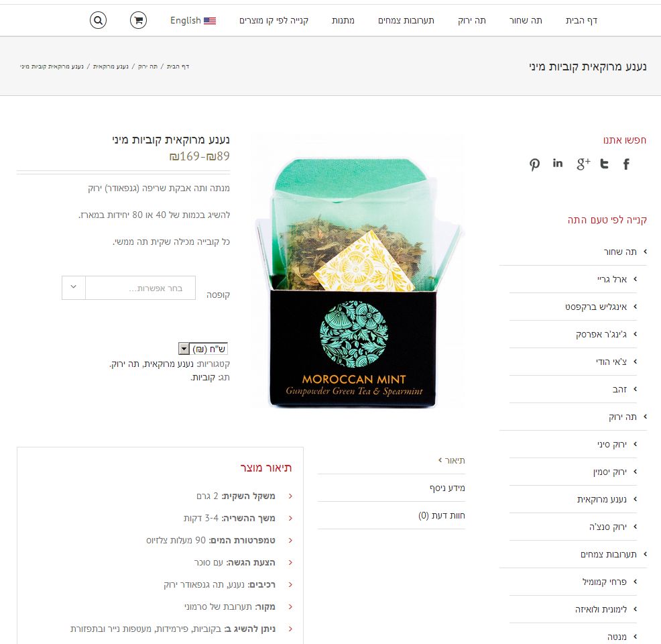Switch to the מידע נוסף tab

point(447,488)
